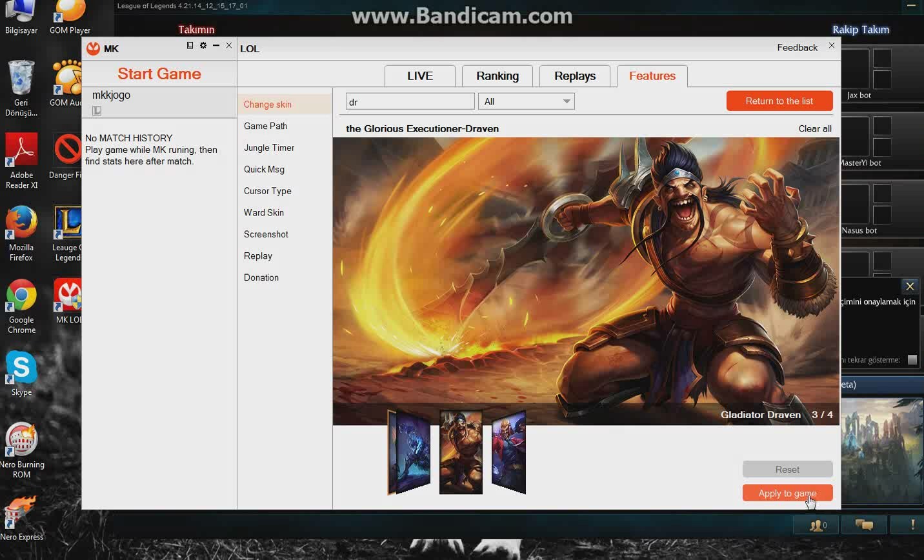Switch to the Ranking tab
This screenshot has width=924, height=560.
(x=497, y=76)
